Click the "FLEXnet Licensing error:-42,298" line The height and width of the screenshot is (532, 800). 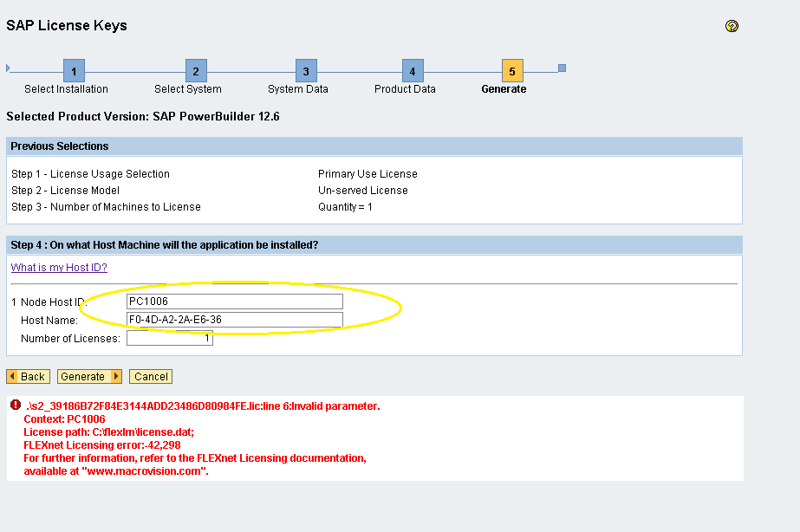pos(102,444)
